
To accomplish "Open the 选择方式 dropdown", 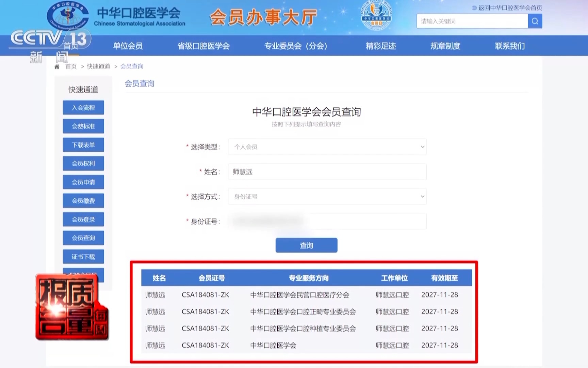I will point(327,197).
